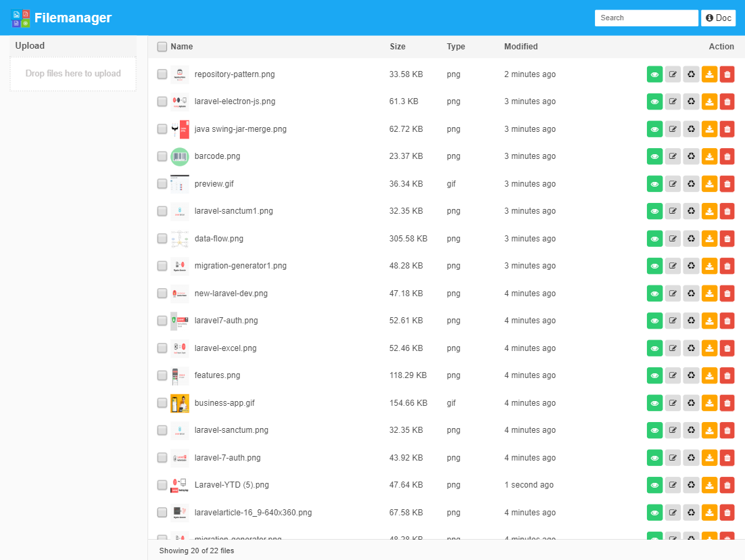Download preview.gif with the orange download icon
Screen dimensions: 745x560
coord(709,184)
